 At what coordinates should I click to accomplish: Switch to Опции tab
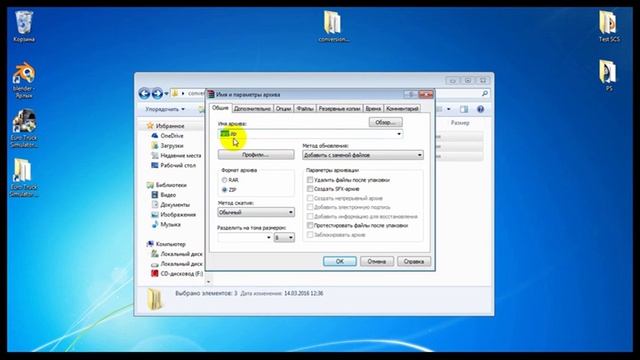[283, 109]
